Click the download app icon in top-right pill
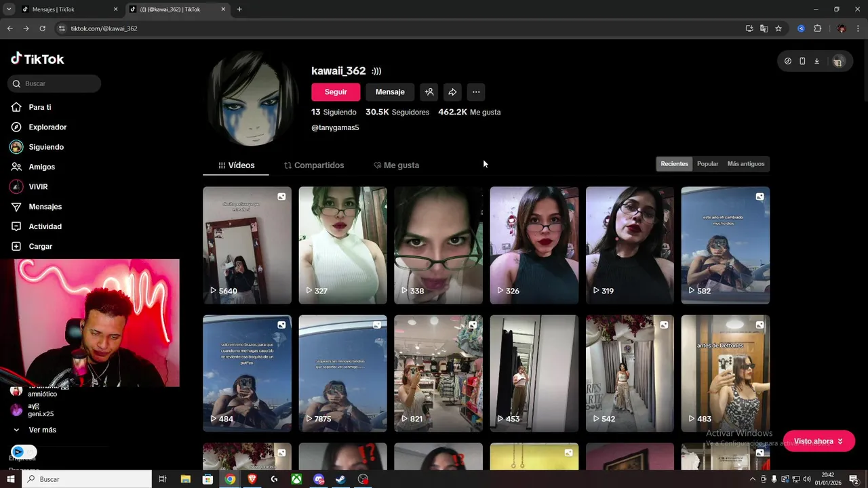 coord(816,61)
